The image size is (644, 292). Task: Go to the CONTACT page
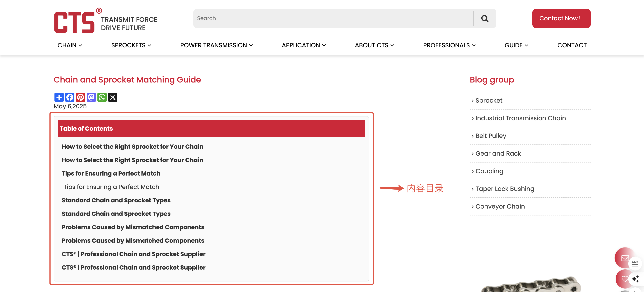pos(572,45)
